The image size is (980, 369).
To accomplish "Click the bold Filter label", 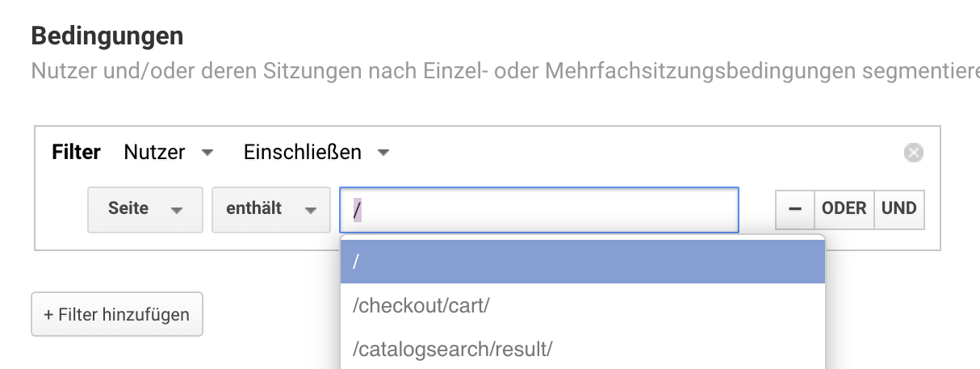I will pos(76,152).
